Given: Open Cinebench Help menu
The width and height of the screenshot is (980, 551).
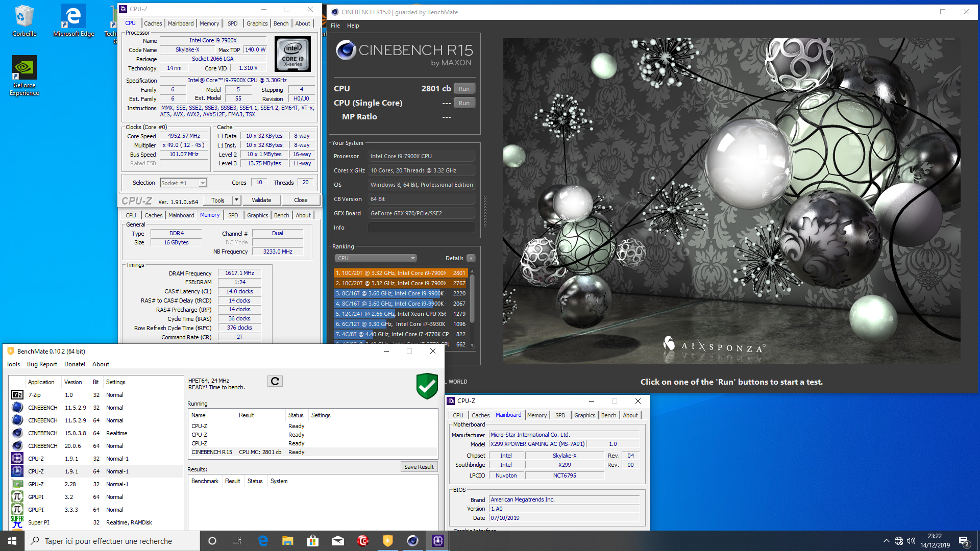Looking at the screenshot, I should [353, 26].
